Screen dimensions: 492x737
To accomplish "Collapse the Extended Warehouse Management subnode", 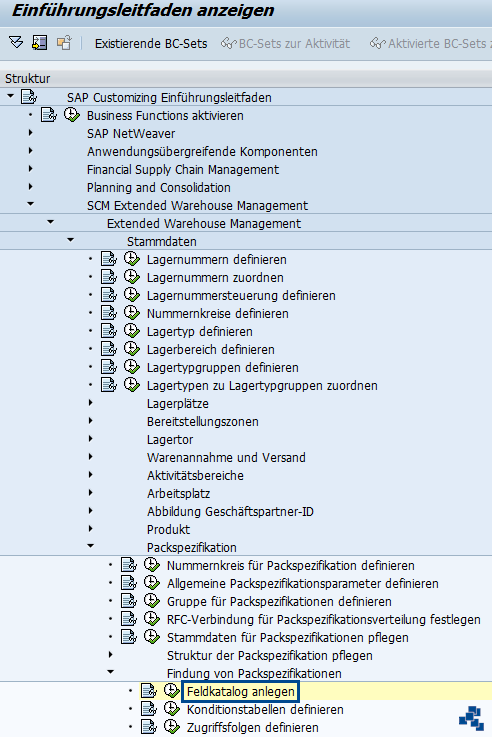I will tap(50, 222).
